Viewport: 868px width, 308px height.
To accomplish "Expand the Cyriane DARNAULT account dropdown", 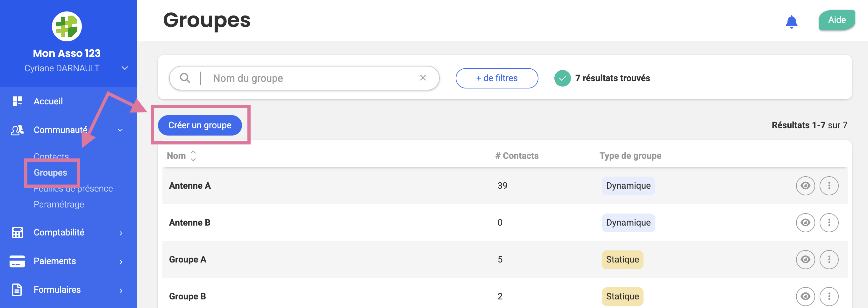I will point(125,68).
